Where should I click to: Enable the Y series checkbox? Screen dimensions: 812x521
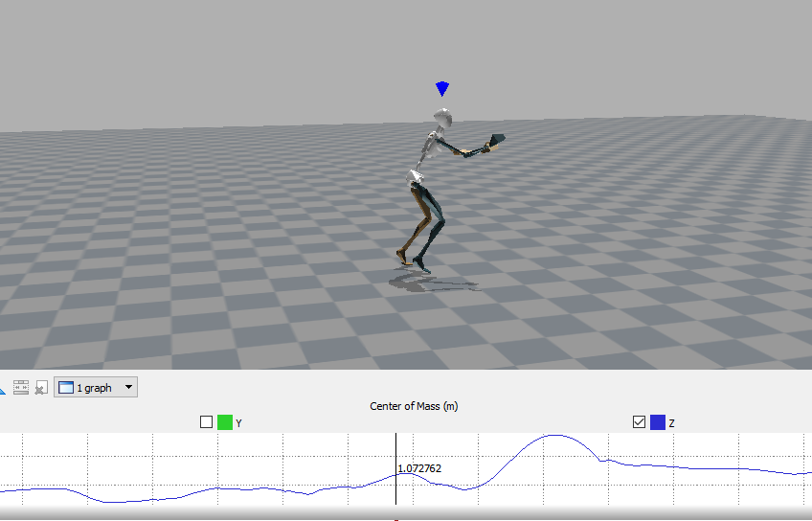(206, 422)
